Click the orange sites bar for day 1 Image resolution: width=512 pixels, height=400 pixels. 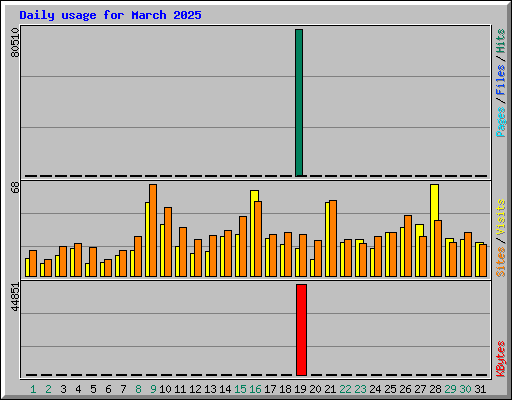click(33, 263)
